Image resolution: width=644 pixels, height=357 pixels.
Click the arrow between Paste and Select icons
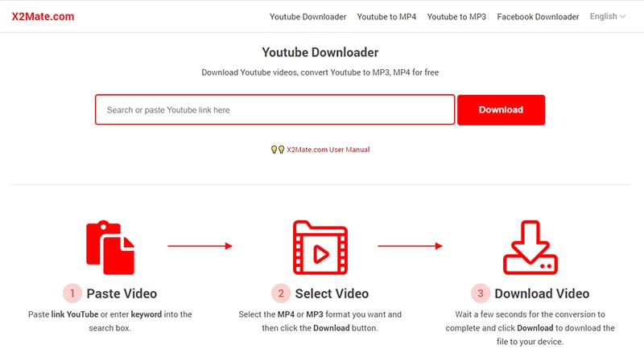coord(200,246)
